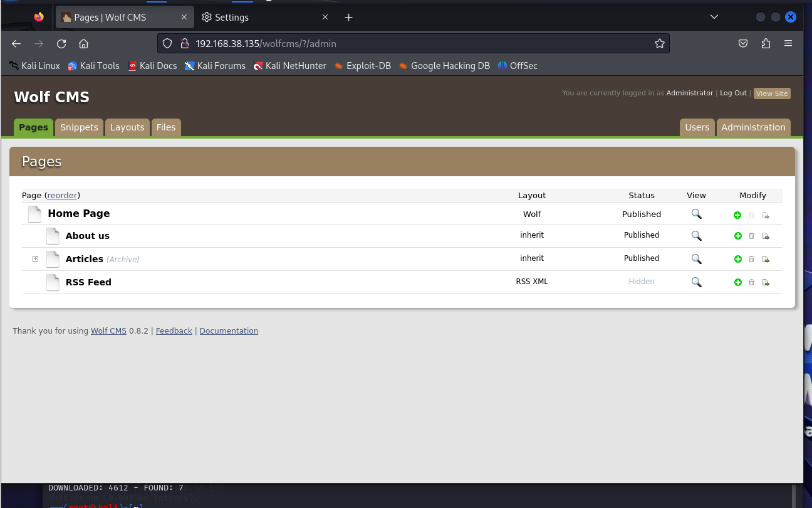This screenshot has height=508, width=812.
Task: Bookmark this page with the star
Action: 659,43
